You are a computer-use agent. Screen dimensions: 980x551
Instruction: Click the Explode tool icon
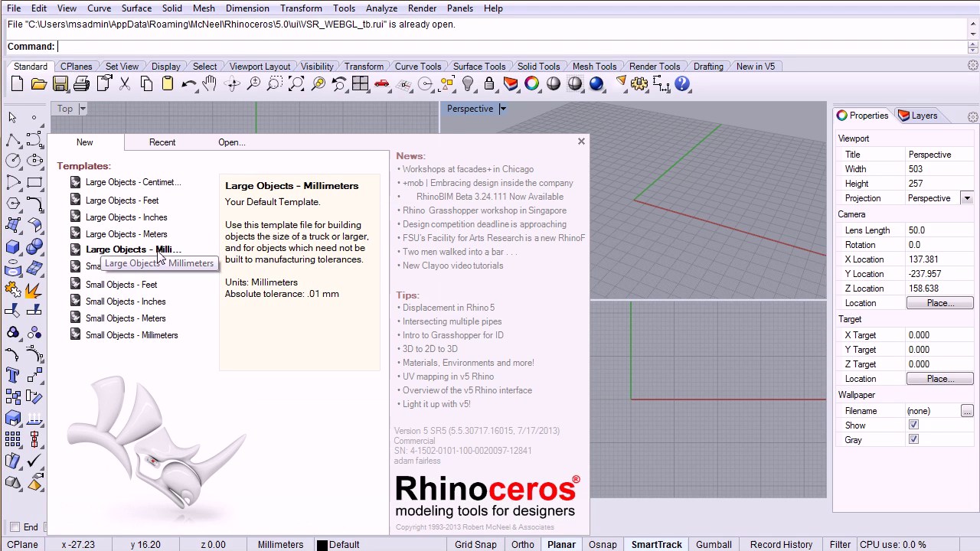34,290
